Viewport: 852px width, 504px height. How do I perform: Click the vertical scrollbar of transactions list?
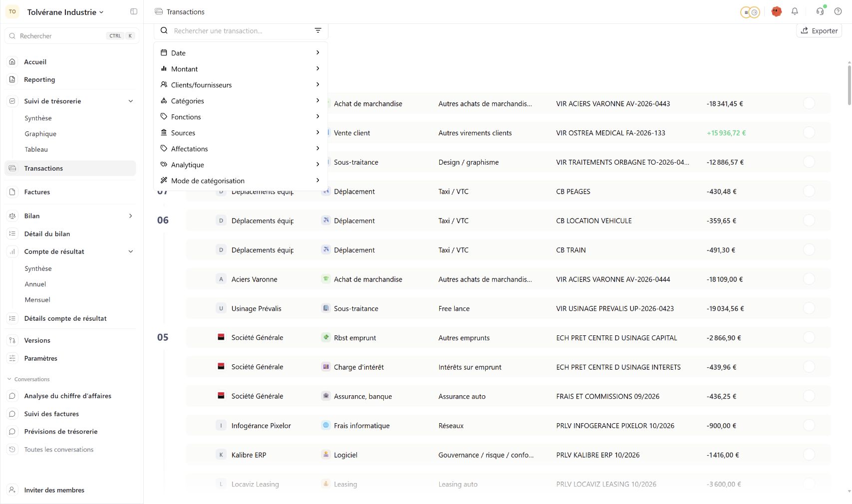coord(849,85)
